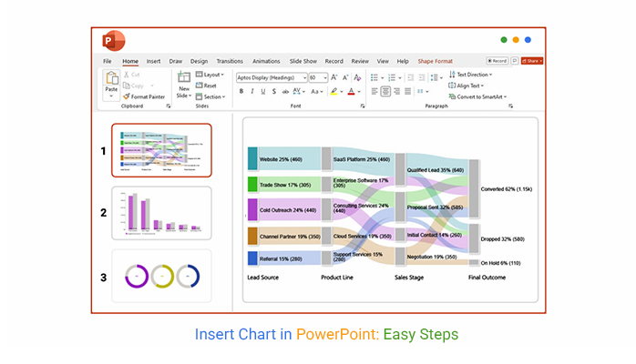Switch to the Draw tab
Screen dimensions: 636x364
pos(176,61)
